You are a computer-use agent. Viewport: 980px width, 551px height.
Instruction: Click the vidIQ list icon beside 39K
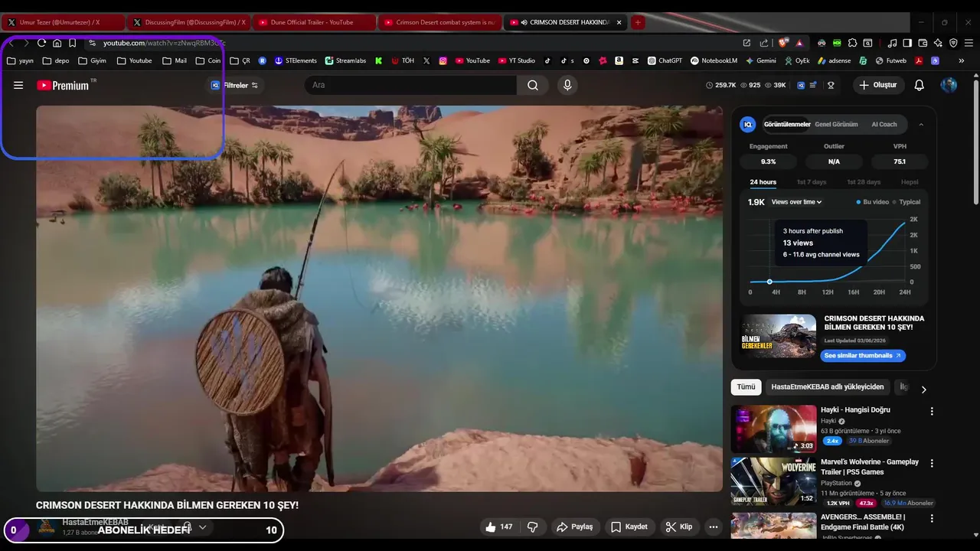pyautogui.click(x=812, y=85)
